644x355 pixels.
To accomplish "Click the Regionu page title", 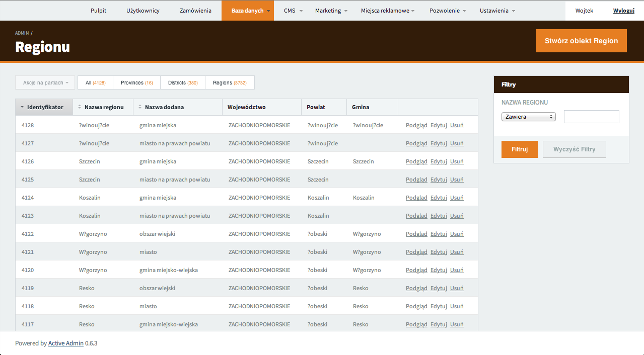I will pyautogui.click(x=42, y=47).
